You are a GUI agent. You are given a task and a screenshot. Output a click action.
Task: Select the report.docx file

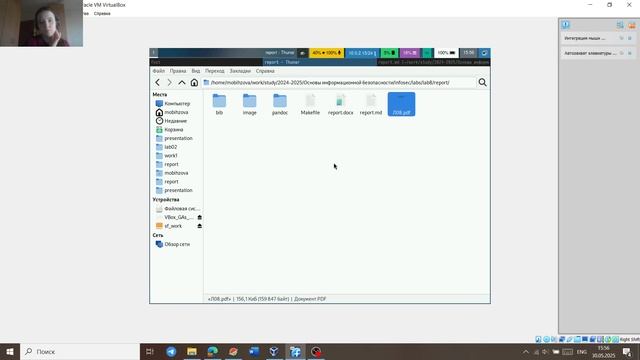click(x=340, y=104)
